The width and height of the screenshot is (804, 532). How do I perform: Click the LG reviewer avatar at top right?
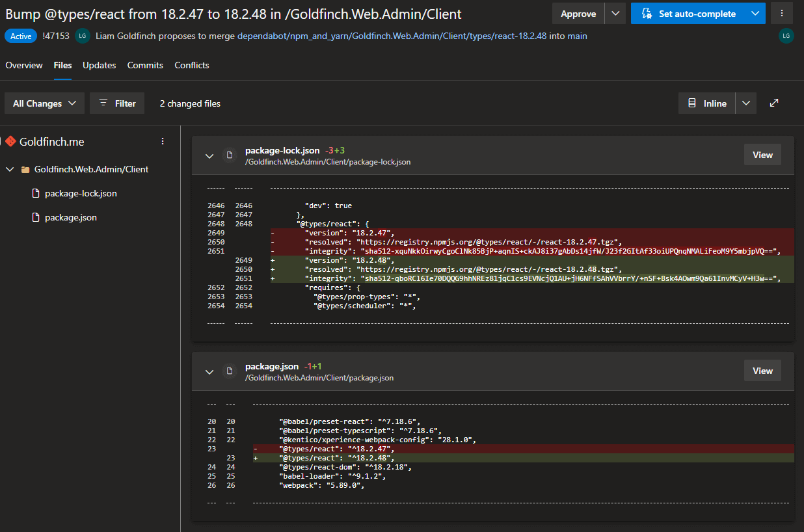(x=786, y=36)
